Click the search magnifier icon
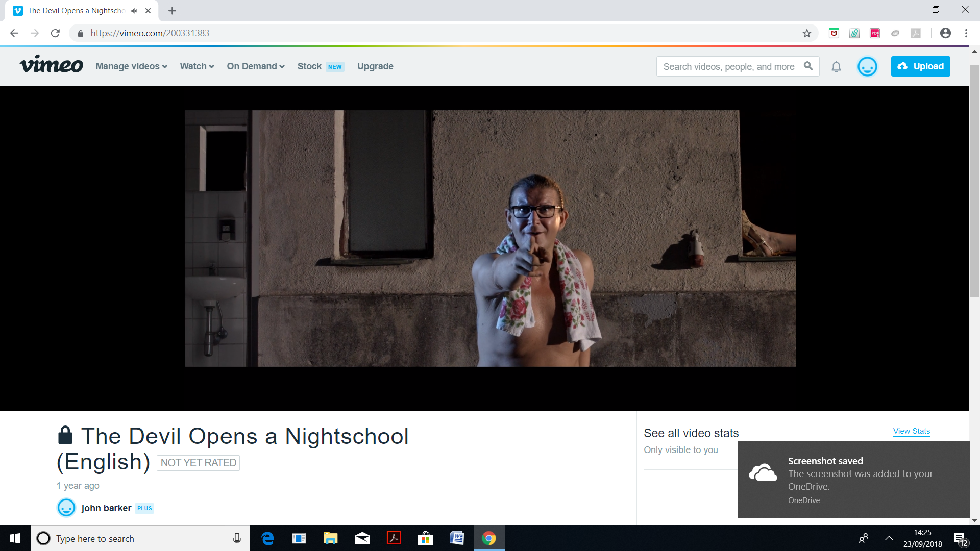This screenshot has width=980, height=551. 808,66
